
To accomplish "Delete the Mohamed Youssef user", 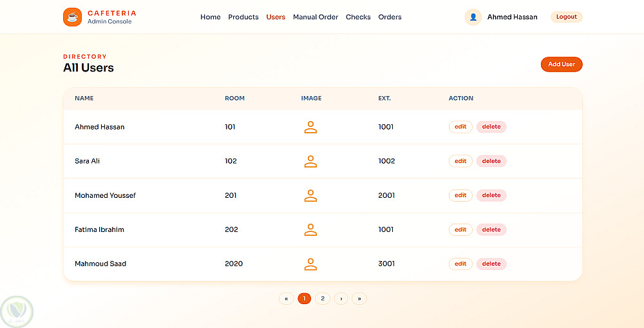I will coord(491,195).
